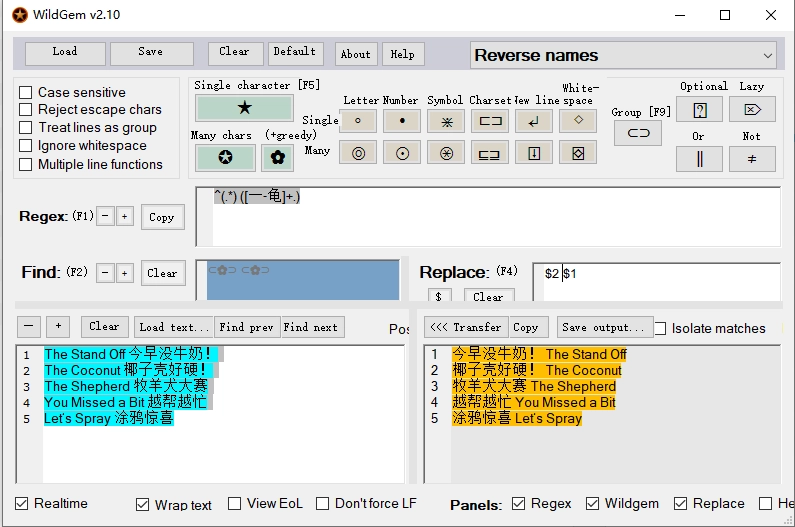
Task: Click the minus stepper beside Find
Action: click(x=105, y=273)
